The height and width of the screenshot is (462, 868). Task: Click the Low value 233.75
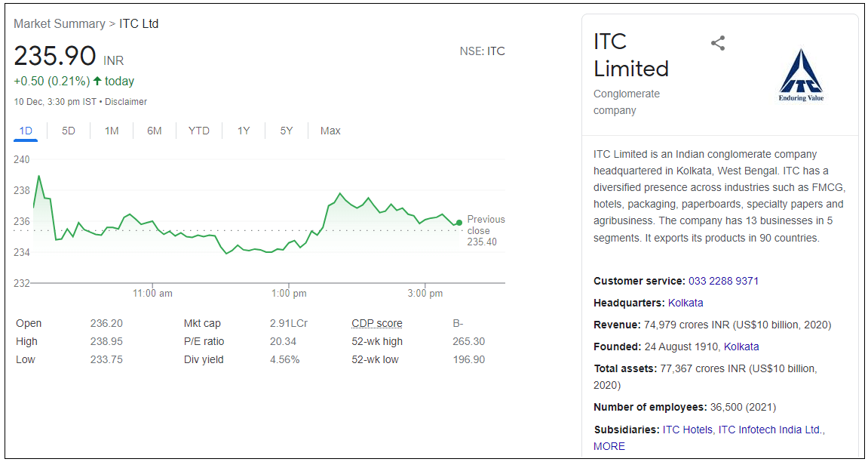coord(106,359)
